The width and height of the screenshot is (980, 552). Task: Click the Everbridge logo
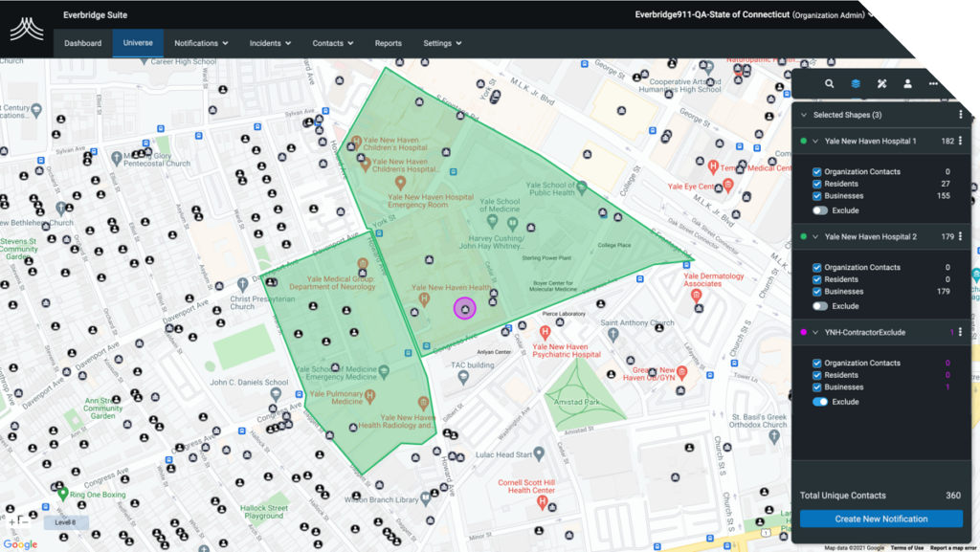pyautogui.click(x=27, y=29)
